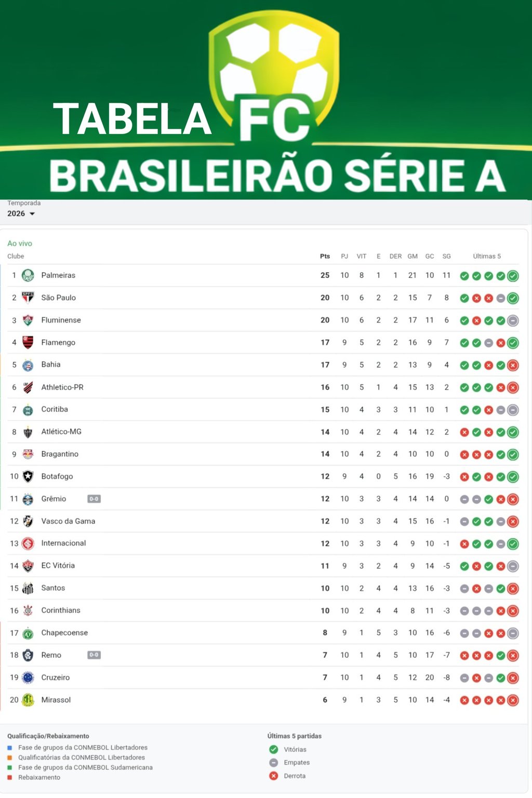The width and height of the screenshot is (532, 798).
Task: Open the Fluminense team name link
Action: 61,320
